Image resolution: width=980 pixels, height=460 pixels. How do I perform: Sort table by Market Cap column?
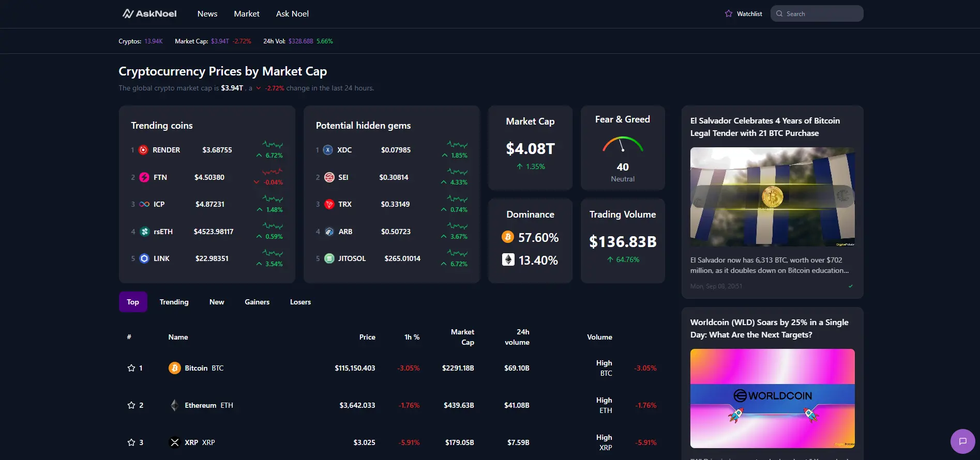tap(462, 337)
